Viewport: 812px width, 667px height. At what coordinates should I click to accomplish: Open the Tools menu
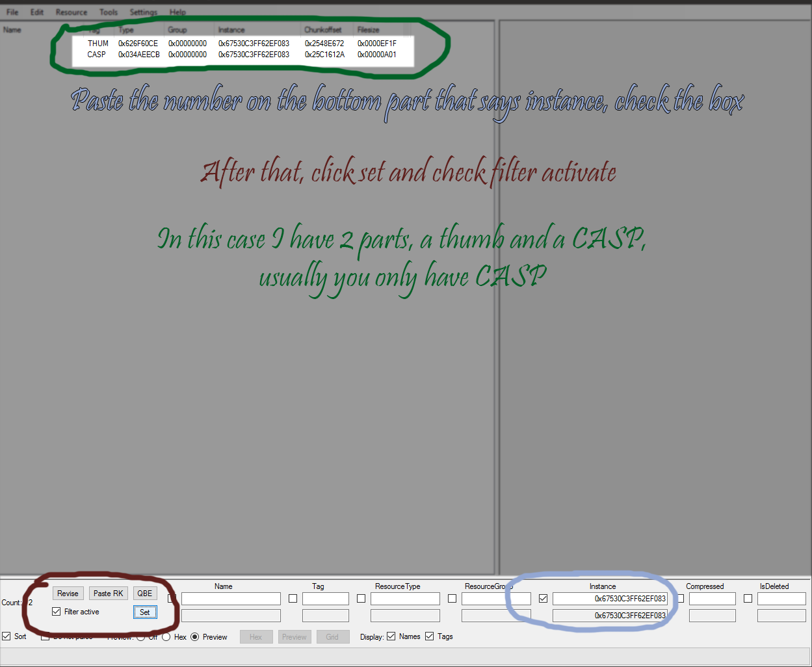click(109, 12)
